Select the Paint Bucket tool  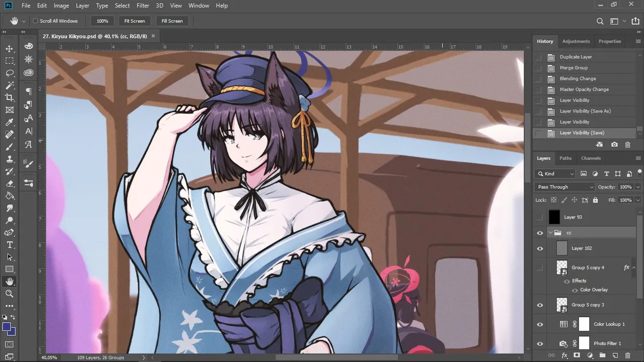point(10,196)
